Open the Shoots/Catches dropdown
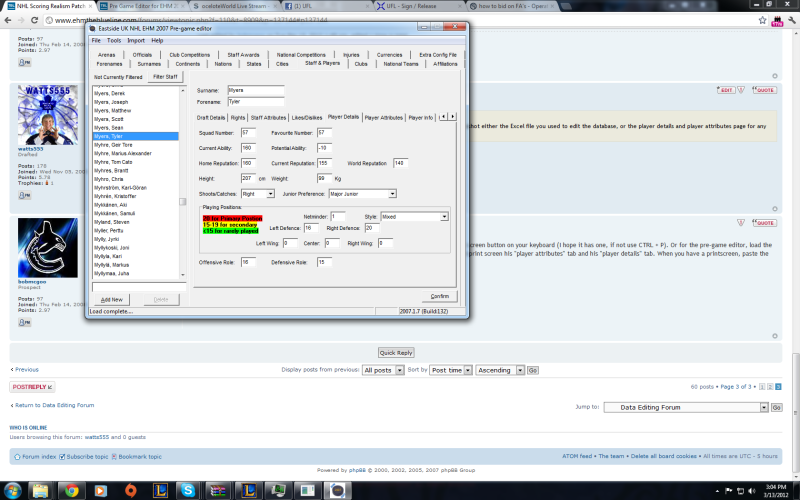 coord(270,194)
